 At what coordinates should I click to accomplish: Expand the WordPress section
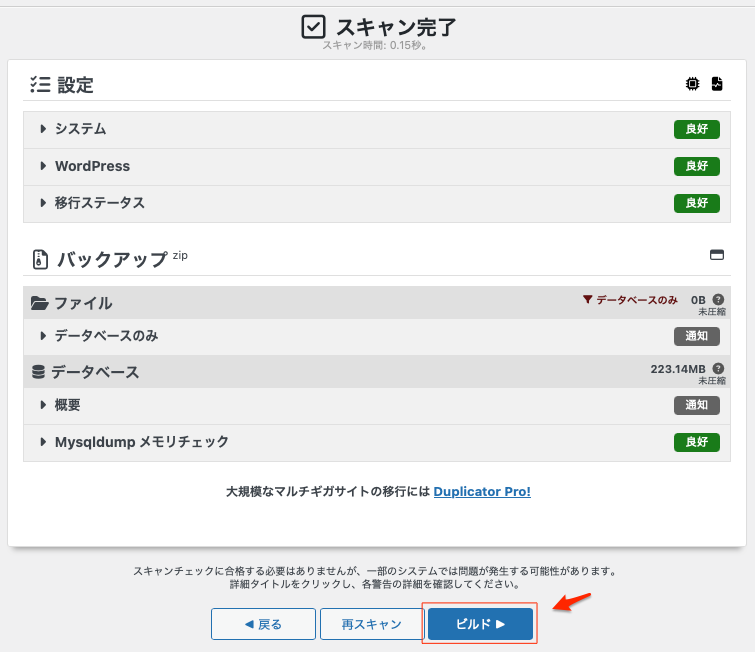pos(92,166)
